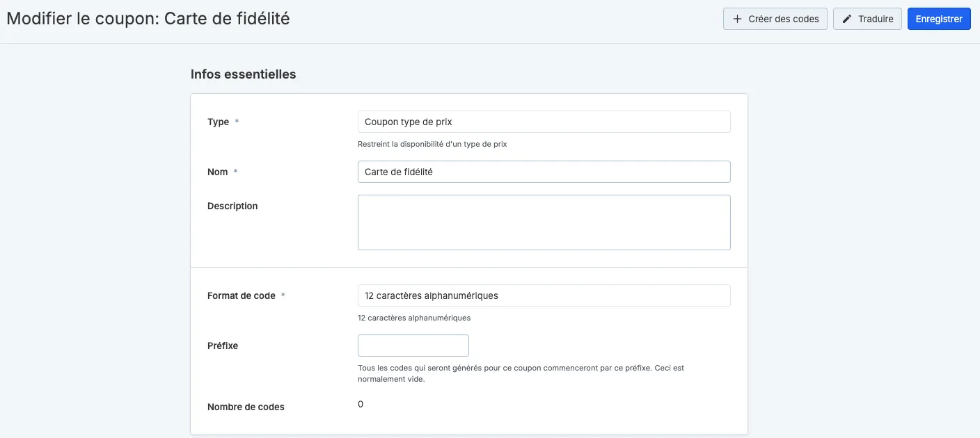This screenshot has height=438, width=980.
Task: Click the plus icon in Créer des codes
Action: tap(738, 19)
